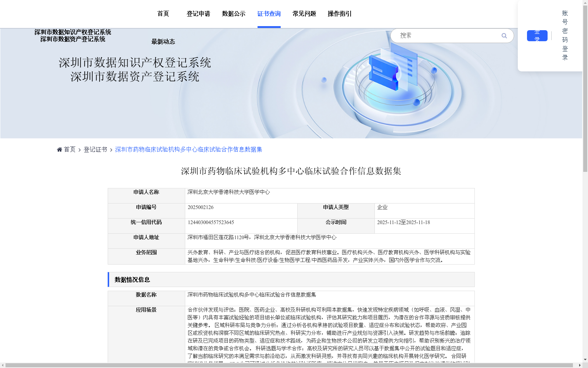The image size is (588, 368).
Task: Click the blue 登录 button
Action: 537,36
